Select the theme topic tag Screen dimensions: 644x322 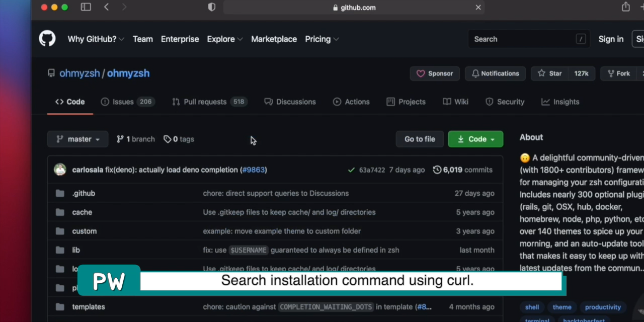point(562,307)
